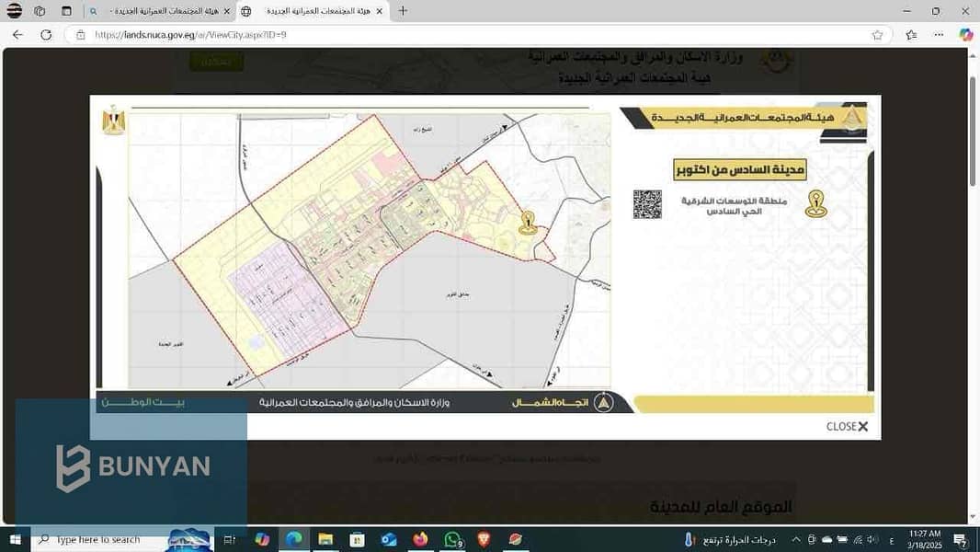The width and height of the screenshot is (980, 552).
Task: Open Task View from the taskbar
Action: [230, 539]
